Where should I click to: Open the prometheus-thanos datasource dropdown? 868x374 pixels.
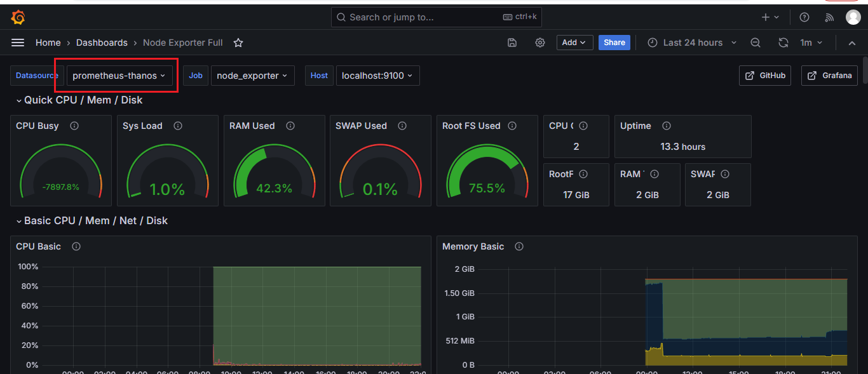[x=119, y=76]
